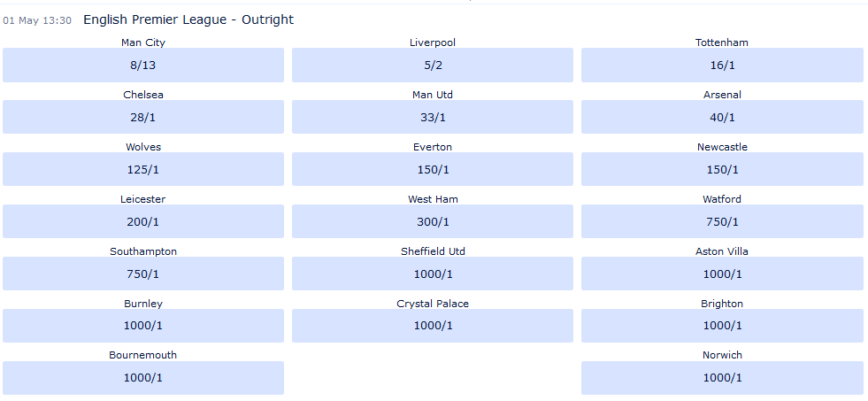Viewport: 868px width, 401px height.
Task: Choose Newcastle 150/1 odds
Action: (x=722, y=169)
